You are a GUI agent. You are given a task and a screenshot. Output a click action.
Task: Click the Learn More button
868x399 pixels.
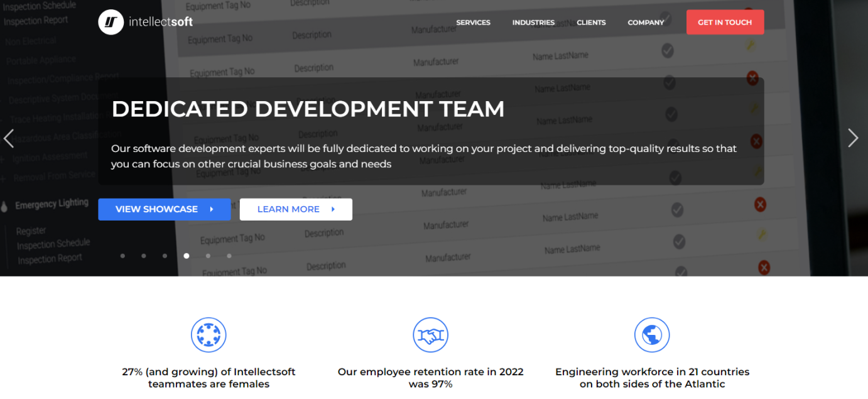tap(296, 209)
